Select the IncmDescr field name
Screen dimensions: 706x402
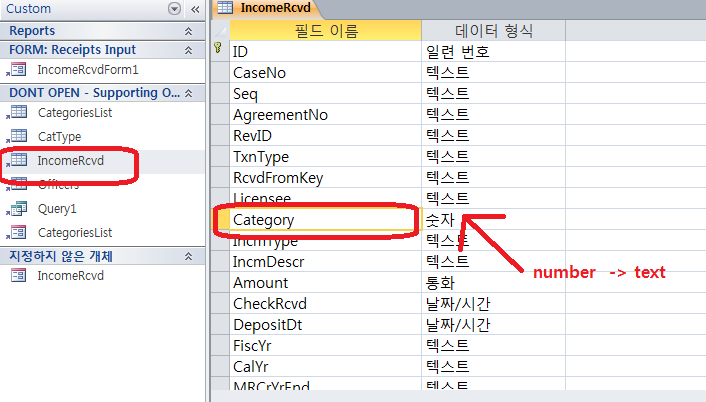(326, 262)
